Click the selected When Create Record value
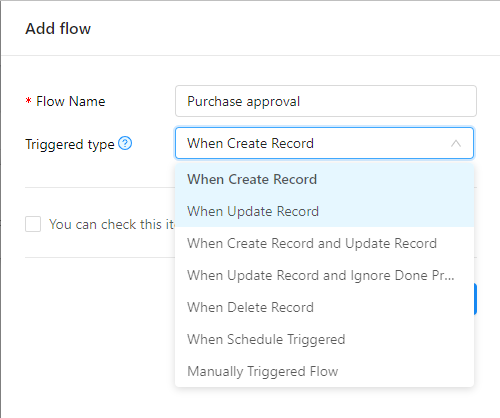The image size is (500, 418). click(x=250, y=143)
